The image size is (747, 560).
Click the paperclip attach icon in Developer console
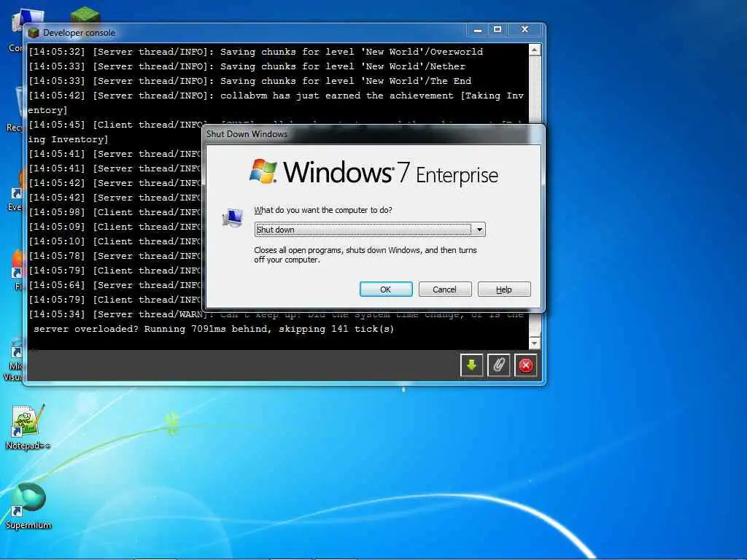(x=499, y=365)
